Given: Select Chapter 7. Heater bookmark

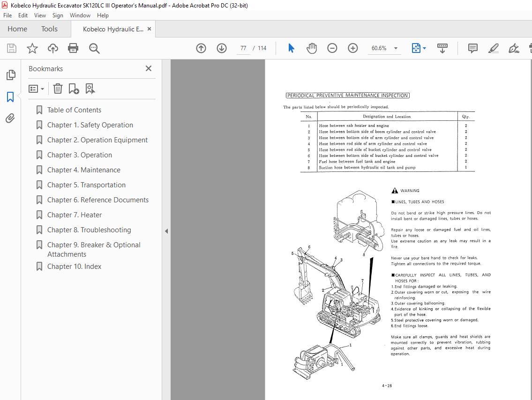Looking at the screenshot, I should pyautogui.click(x=75, y=215).
